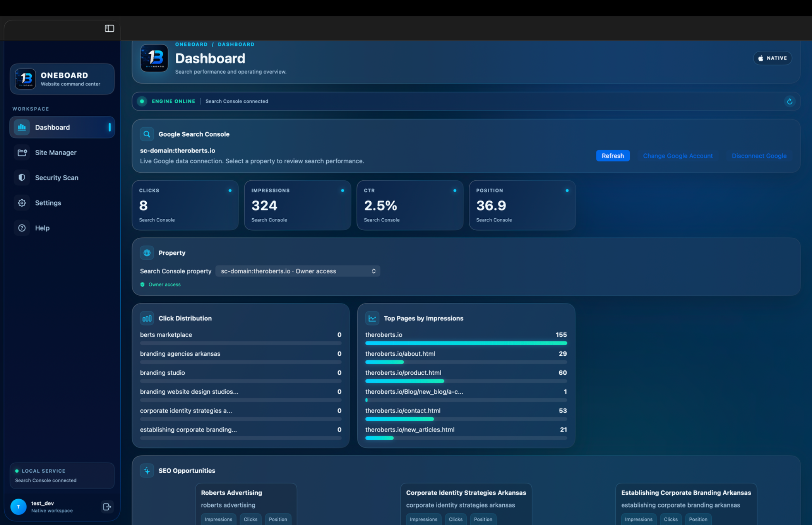
Task: Click the Property globe icon
Action: point(147,253)
